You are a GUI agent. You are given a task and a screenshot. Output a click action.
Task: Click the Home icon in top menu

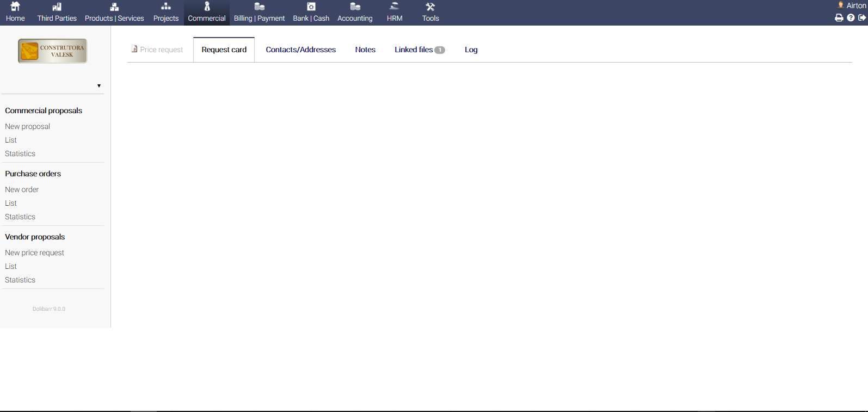15,7
